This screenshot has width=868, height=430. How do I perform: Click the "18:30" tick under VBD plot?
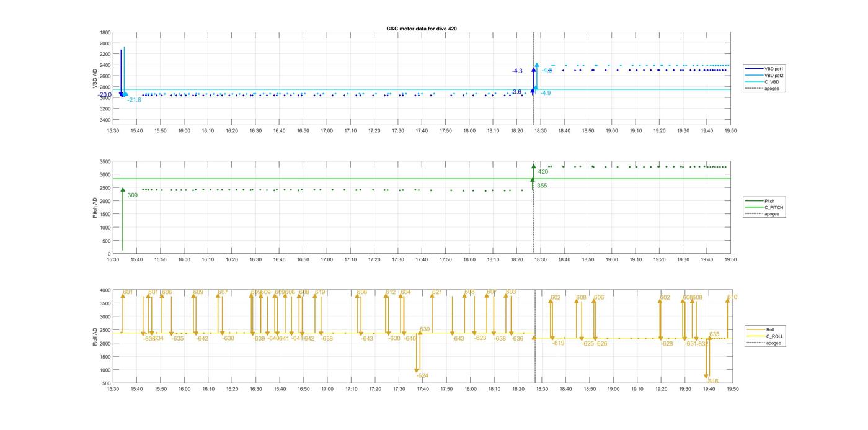pos(541,131)
